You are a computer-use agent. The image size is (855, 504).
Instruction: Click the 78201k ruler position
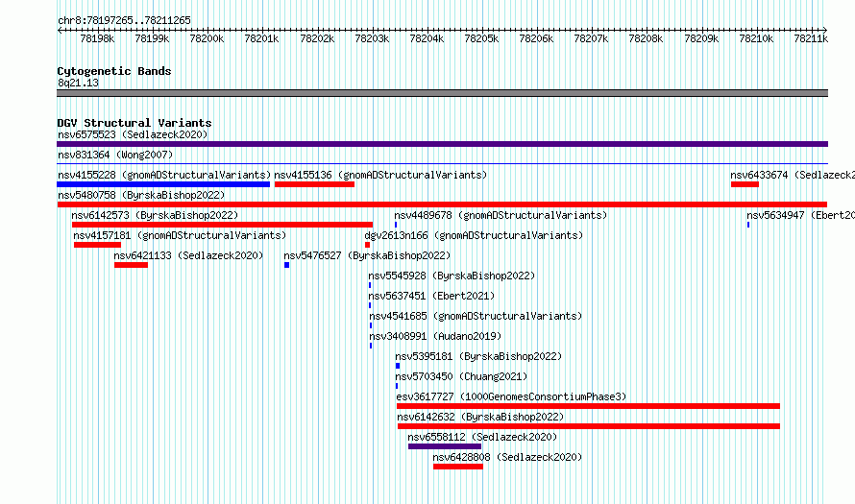point(261,38)
